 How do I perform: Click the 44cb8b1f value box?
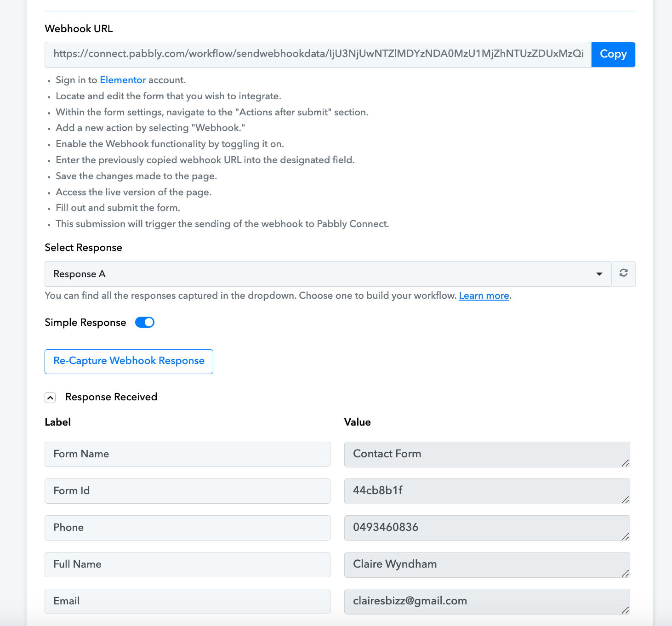point(487,491)
